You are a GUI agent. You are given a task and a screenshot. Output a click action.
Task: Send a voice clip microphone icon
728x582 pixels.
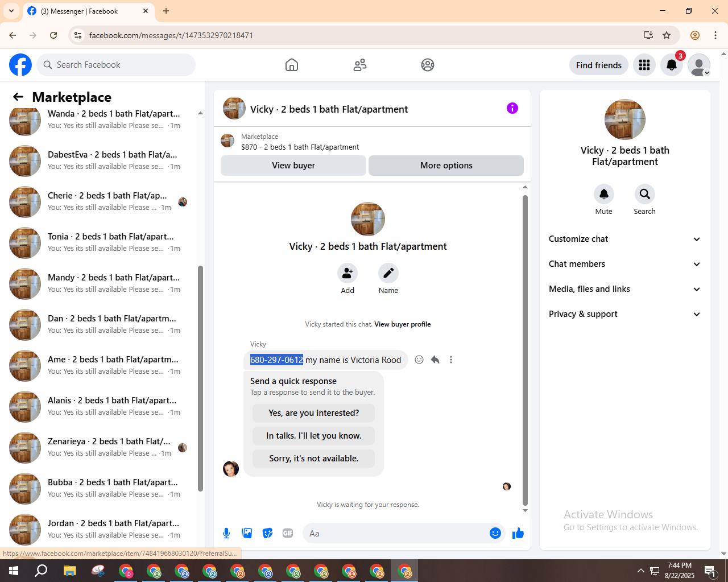pos(226,533)
